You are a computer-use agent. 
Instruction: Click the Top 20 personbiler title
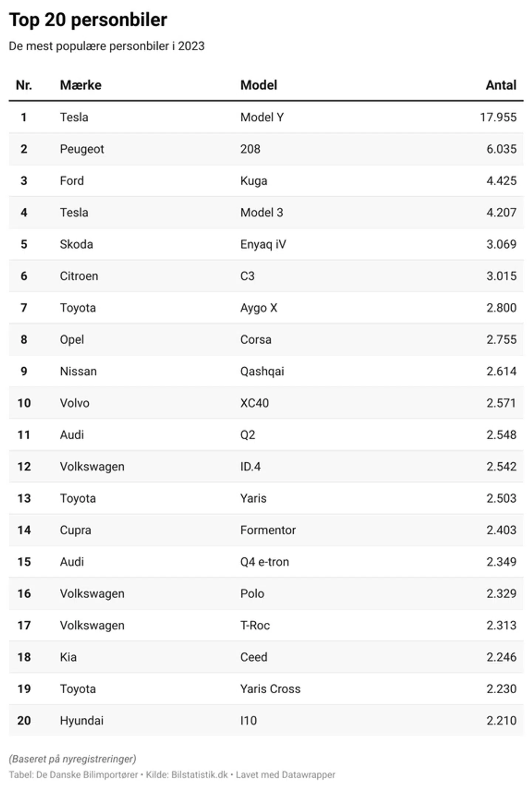(x=88, y=20)
